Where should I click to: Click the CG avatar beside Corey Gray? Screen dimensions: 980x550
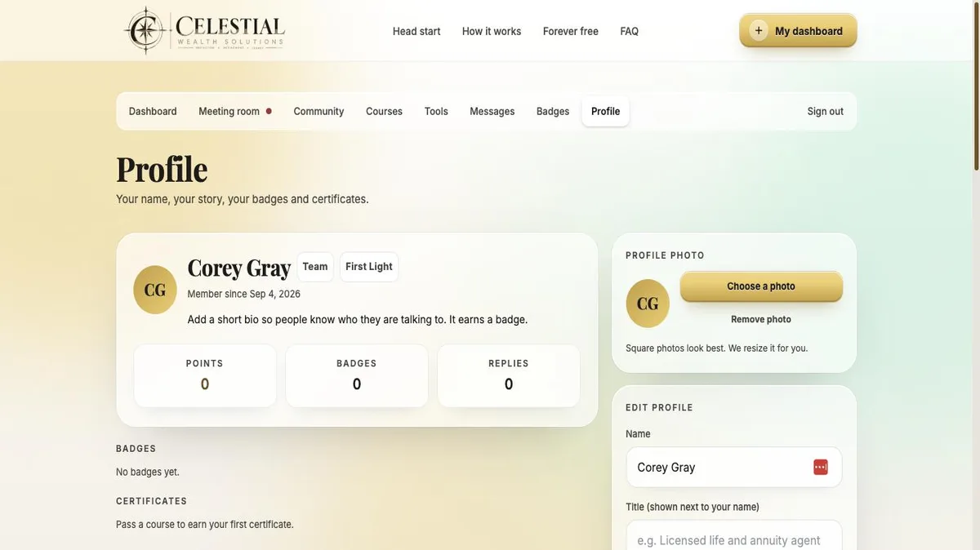pyautogui.click(x=155, y=290)
